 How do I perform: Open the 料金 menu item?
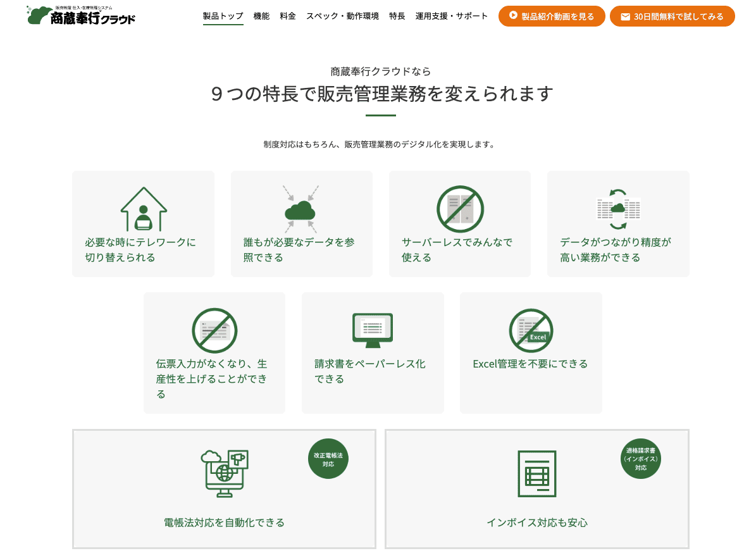pyautogui.click(x=288, y=16)
